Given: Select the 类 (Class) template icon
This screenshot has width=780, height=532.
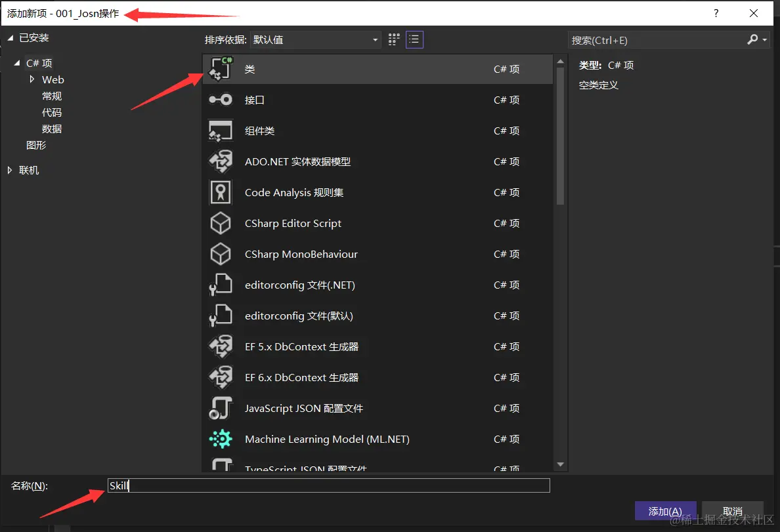Looking at the screenshot, I should coord(220,69).
